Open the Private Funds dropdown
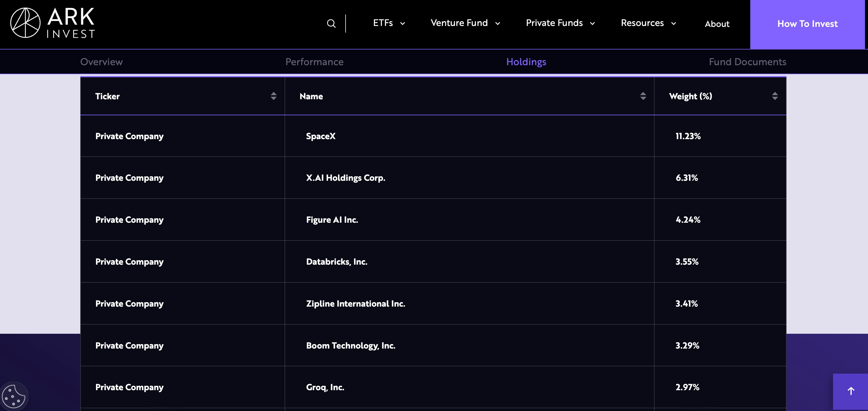868x411 pixels. [x=560, y=23]
